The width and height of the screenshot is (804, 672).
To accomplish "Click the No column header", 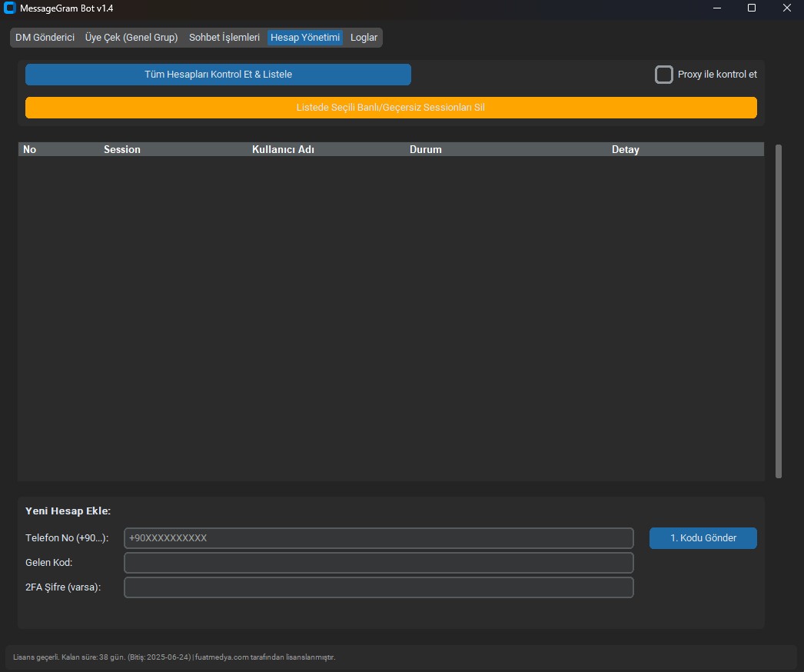I will (x=30, y=149).
